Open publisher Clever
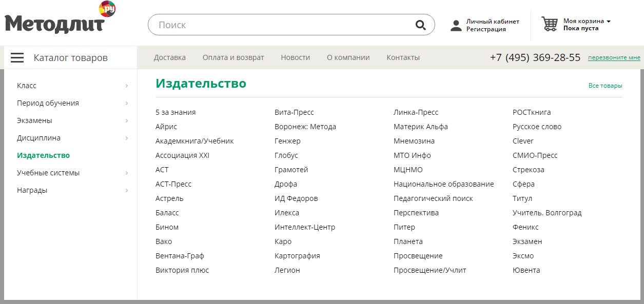 pyautogui.click(x=523, y=141)
